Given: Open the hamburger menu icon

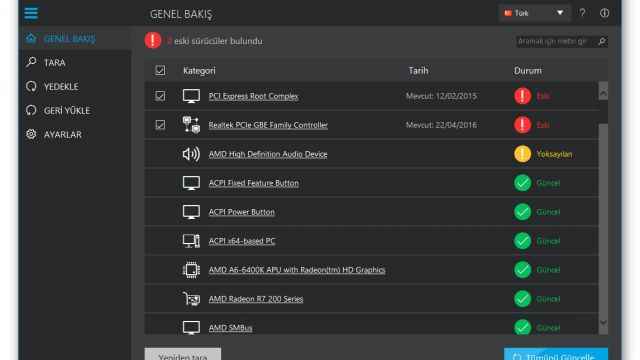Looking at the screenshot, I should pyautogui.click(x=31, y=13).
